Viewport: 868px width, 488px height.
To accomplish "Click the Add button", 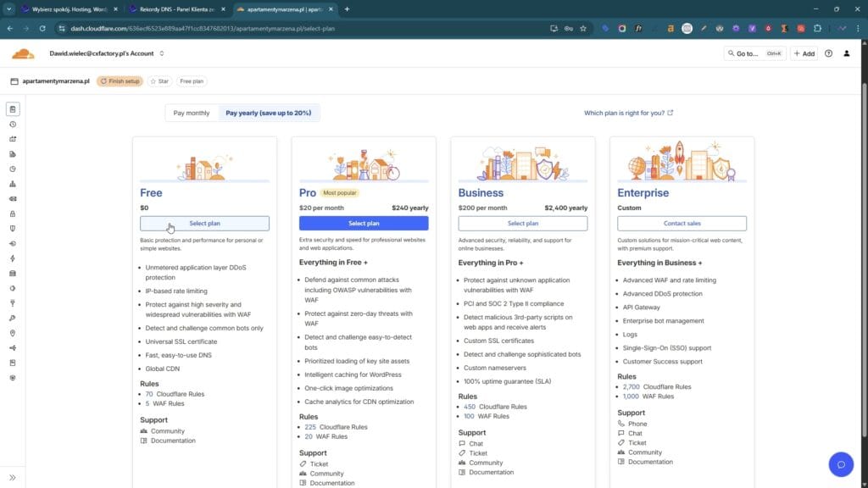I will pyautogui.click(x=804, y=53).
